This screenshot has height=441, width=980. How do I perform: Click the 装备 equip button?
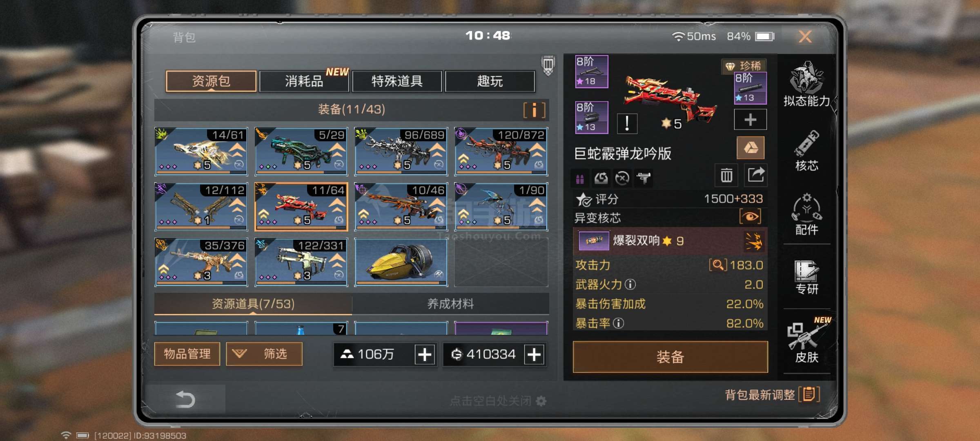670,357
